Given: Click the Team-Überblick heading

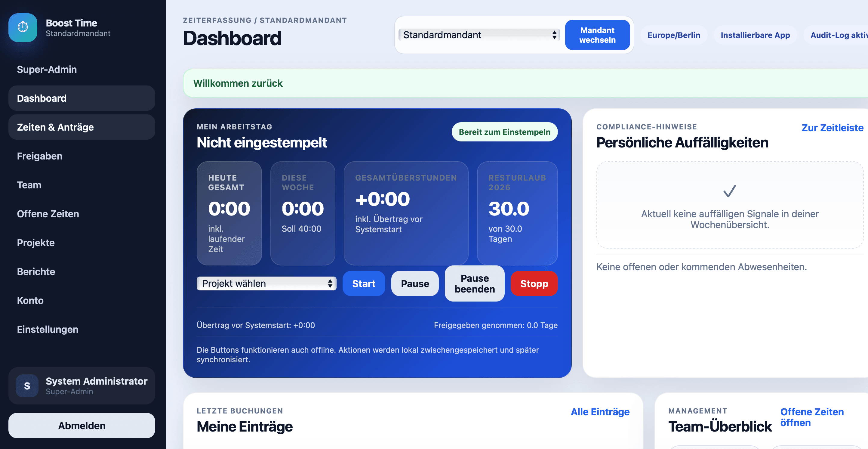Looking at the screenshot, I should [x=720, y=427].
